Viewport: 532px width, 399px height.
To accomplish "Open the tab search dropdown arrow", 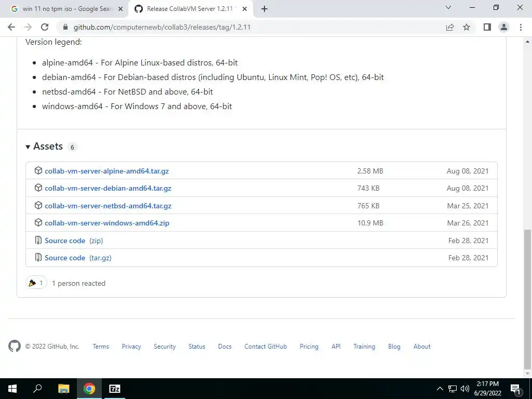I will [448, 7].
